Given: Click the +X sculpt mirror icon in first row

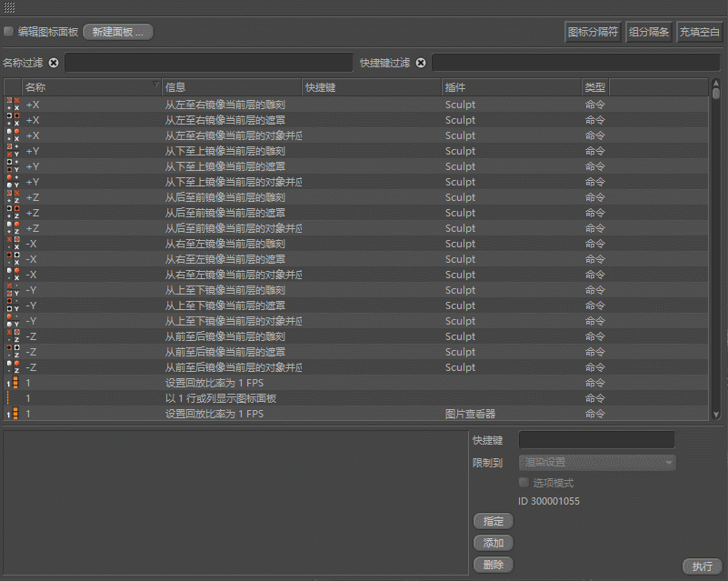Looking at the screenshot, I should coord(13,105).
